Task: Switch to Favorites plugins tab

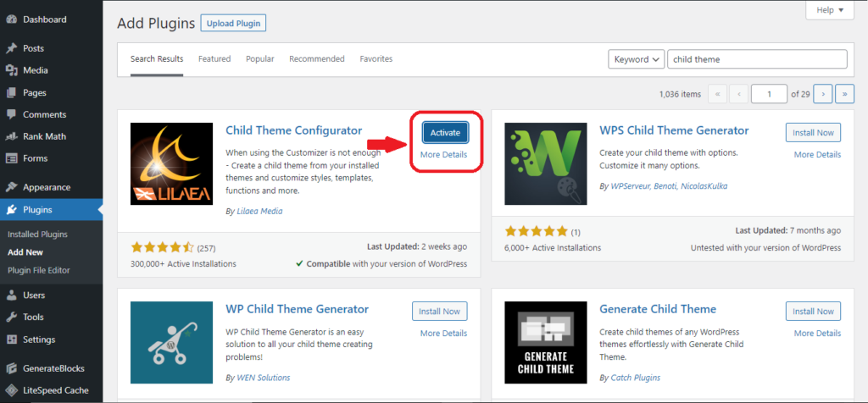Action: click(x=376, y=58)
